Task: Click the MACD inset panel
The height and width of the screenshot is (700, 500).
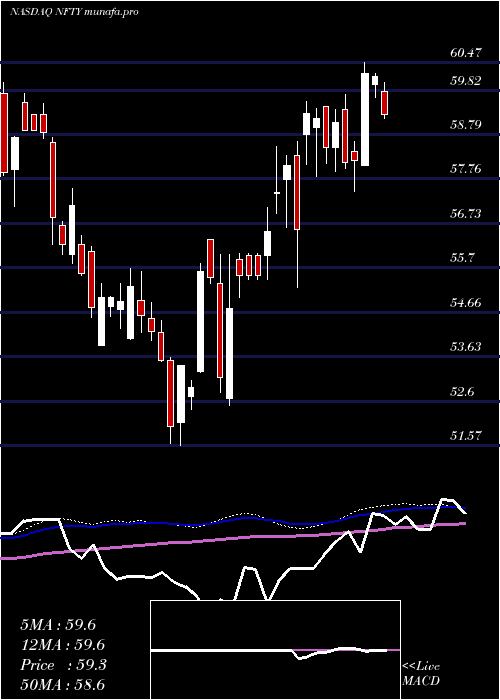Action: pos(275,650)
